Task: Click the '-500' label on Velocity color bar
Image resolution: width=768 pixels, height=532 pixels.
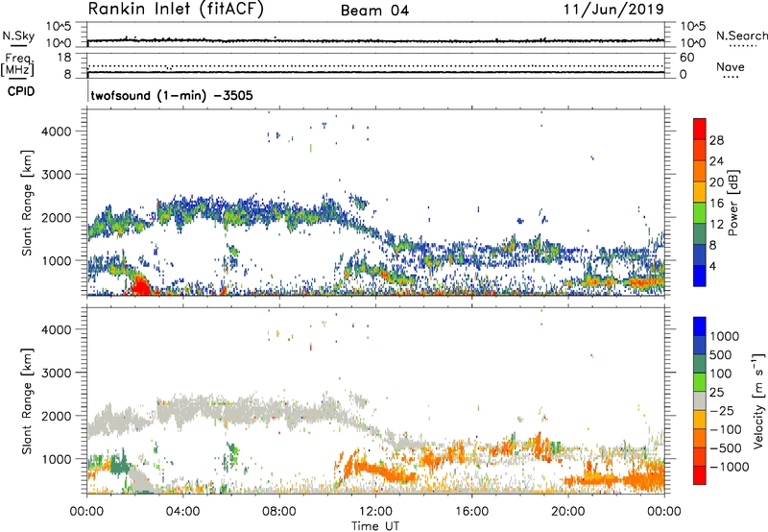Action: 726,447
